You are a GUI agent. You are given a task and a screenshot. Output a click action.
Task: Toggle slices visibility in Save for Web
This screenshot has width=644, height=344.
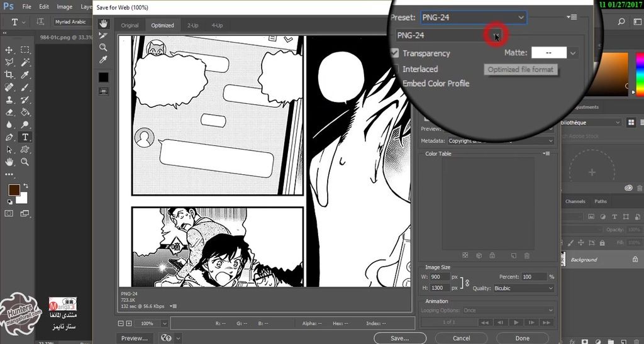click(103, 92)
